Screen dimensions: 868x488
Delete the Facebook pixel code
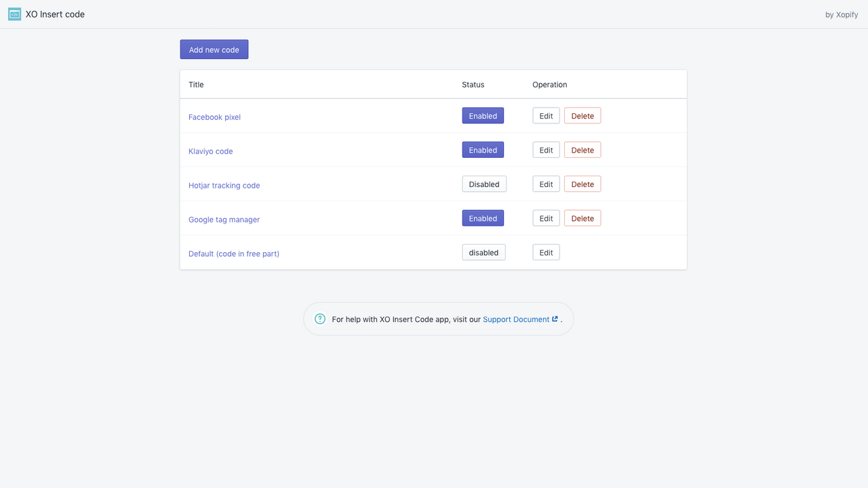[x=583, y=116]
